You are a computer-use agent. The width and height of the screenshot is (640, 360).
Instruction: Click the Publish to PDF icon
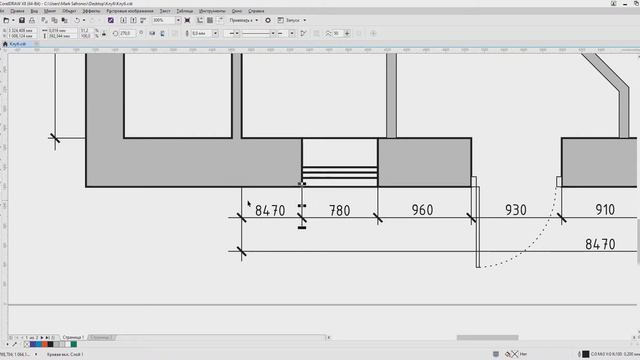(x=143, y=20)
